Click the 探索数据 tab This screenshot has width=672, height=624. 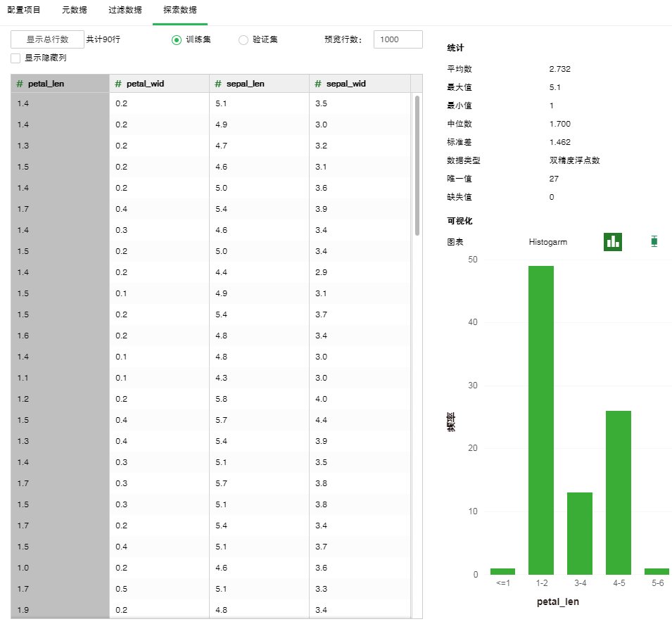(x=180, y=10)
